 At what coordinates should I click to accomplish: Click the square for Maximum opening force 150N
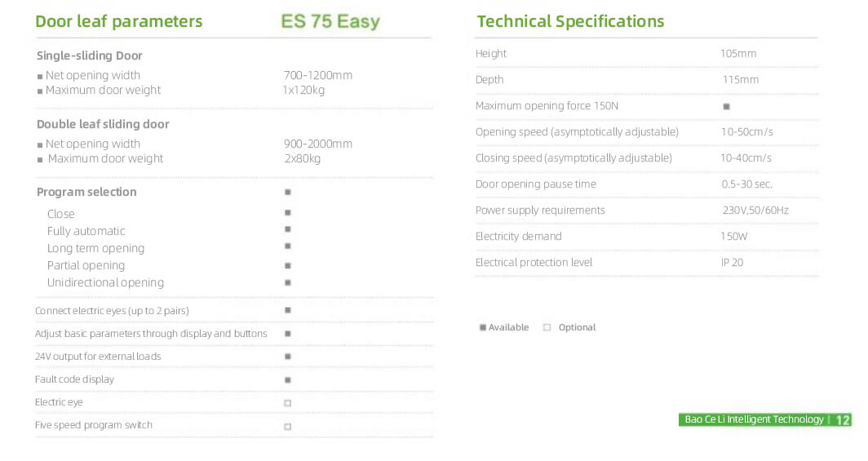726,106
